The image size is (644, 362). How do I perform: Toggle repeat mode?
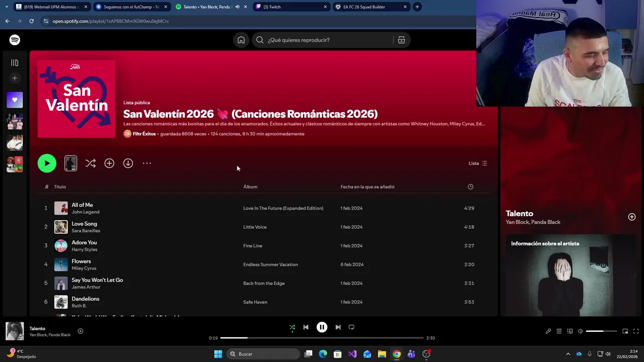[x=352, y=327]
